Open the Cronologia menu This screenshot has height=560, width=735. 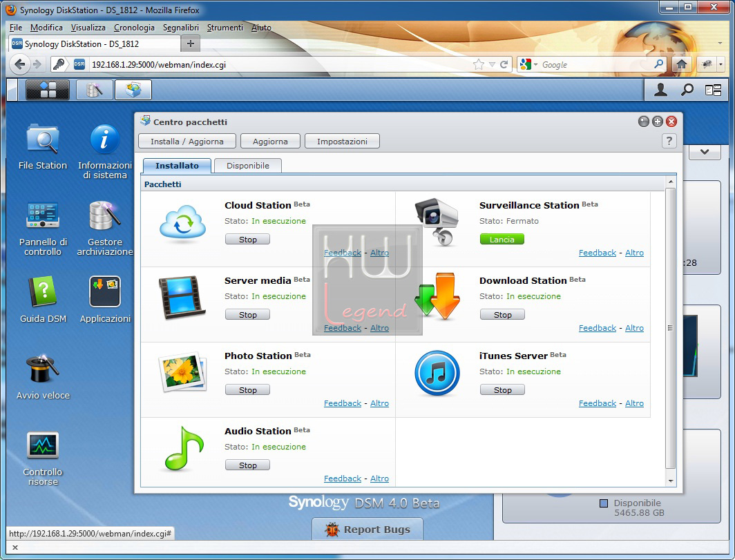(x=134, y=28)
